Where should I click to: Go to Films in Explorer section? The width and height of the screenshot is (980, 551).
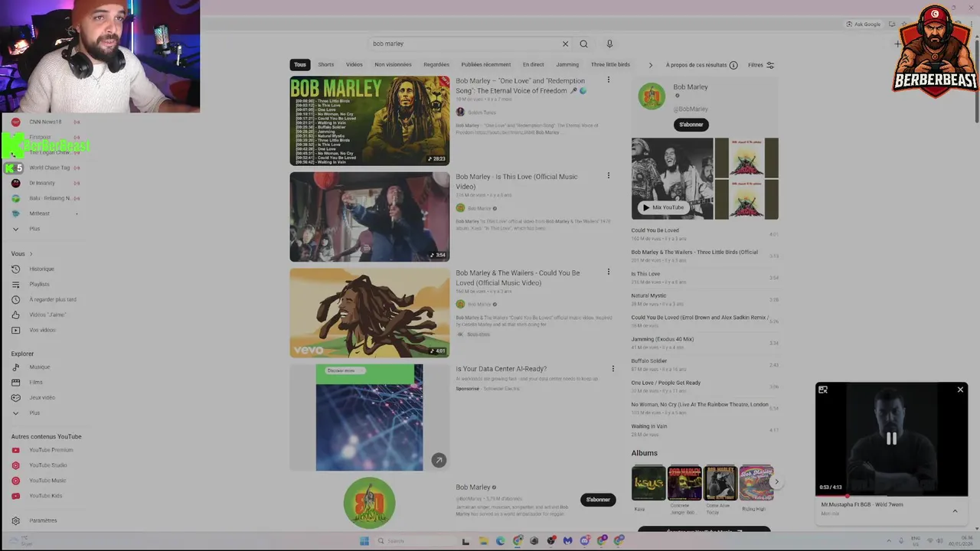pyautogui.click(x=36, y=382)
